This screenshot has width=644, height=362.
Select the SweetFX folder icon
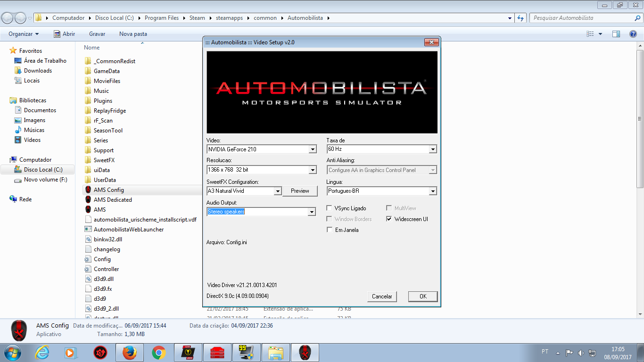point(88,160)
